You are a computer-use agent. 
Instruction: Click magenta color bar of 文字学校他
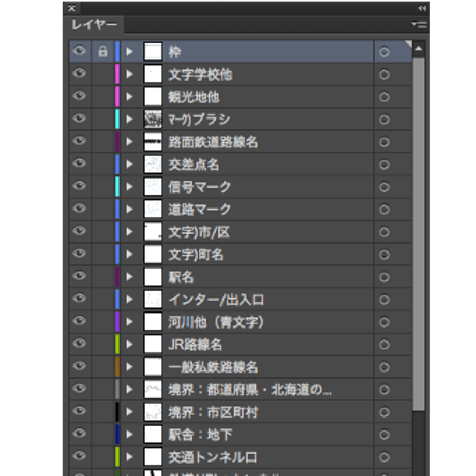(x=117, y=74)
